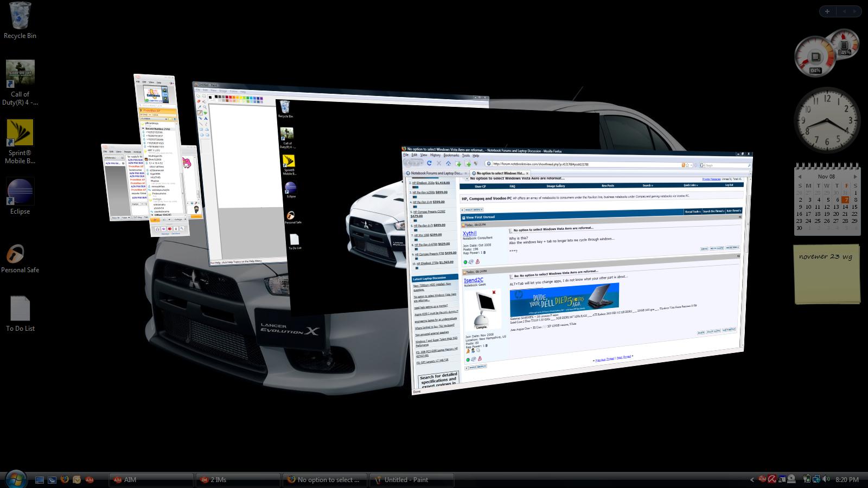Click Show Desktop in Quick Launch
Screen dimensions: 868x488
pos(40,480)
